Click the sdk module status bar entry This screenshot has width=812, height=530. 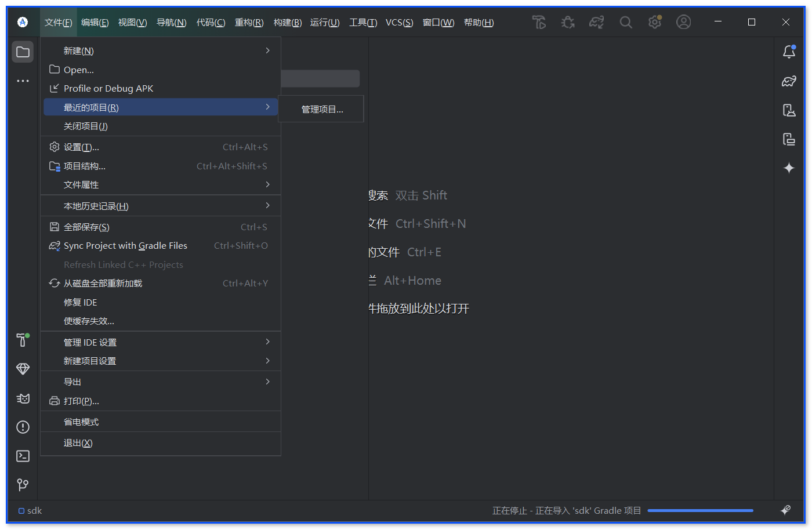click(x=30, y=511)
